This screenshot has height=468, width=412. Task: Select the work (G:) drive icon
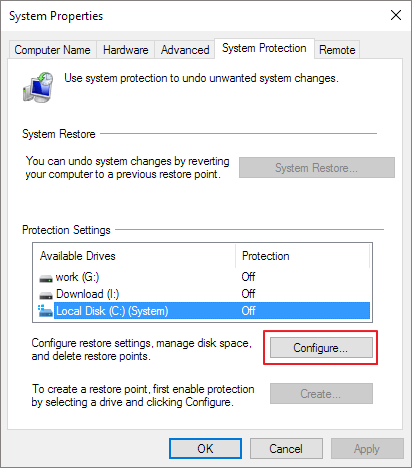[x=46, y=278]
